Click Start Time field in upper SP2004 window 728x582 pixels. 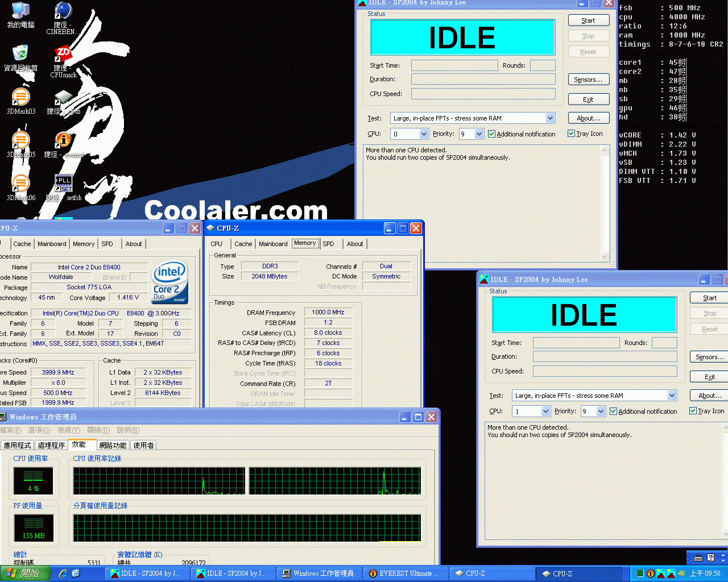point(454,65)
